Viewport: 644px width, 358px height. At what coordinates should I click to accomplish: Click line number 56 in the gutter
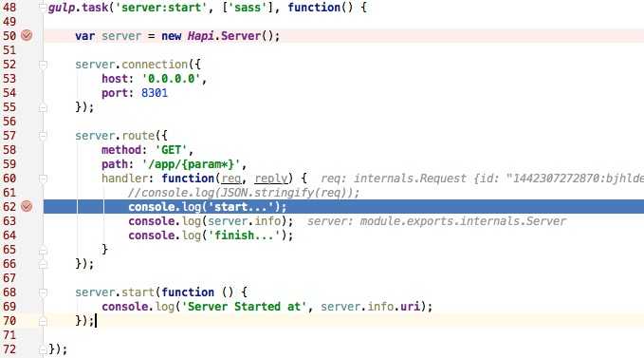tap(9, 122)
